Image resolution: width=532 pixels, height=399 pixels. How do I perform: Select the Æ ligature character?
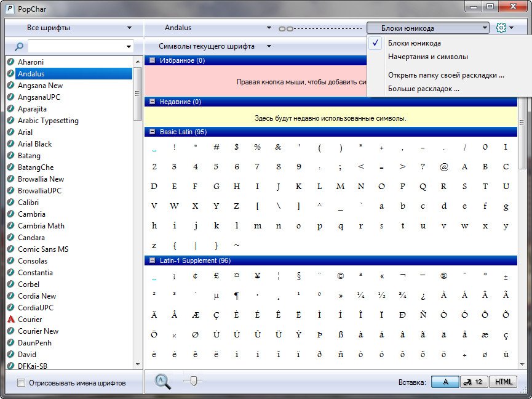(196, 315)
